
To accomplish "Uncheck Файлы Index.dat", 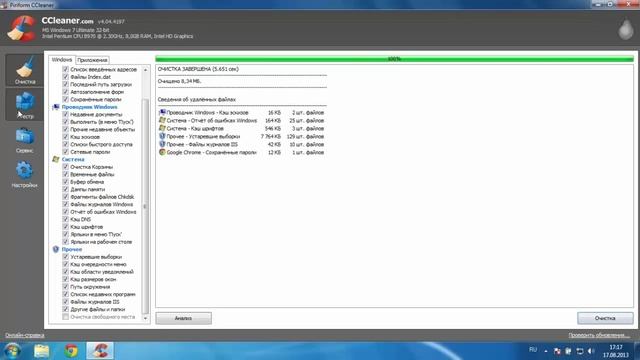I will 65,77.
